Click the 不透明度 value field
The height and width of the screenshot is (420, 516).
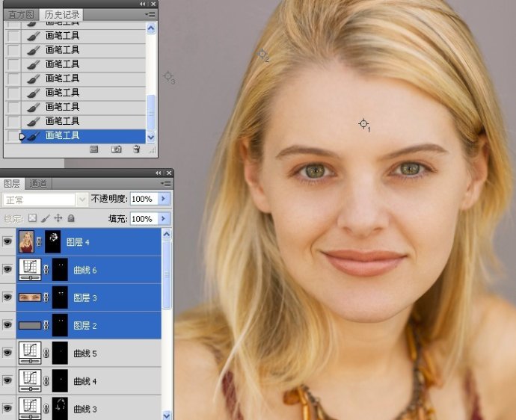click(144, 199)
